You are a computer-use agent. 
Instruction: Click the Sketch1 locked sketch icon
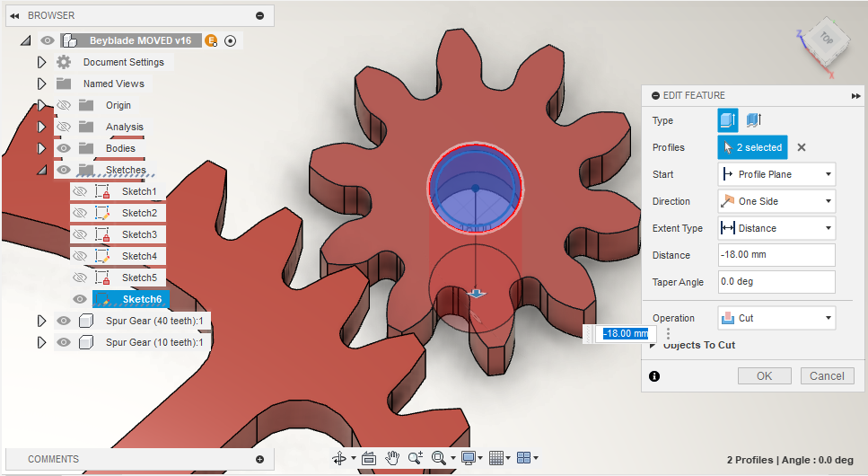102,191
